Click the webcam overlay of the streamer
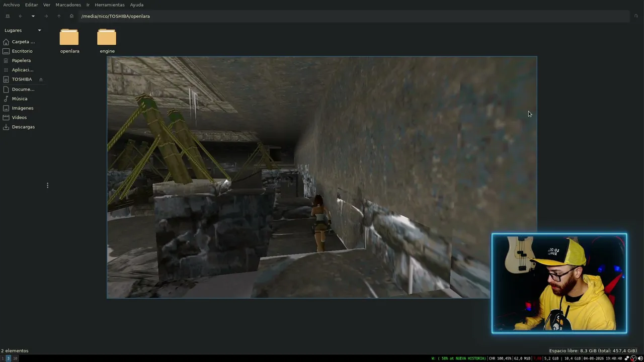Viewport: 644px width, 362px height. point(559,283)
